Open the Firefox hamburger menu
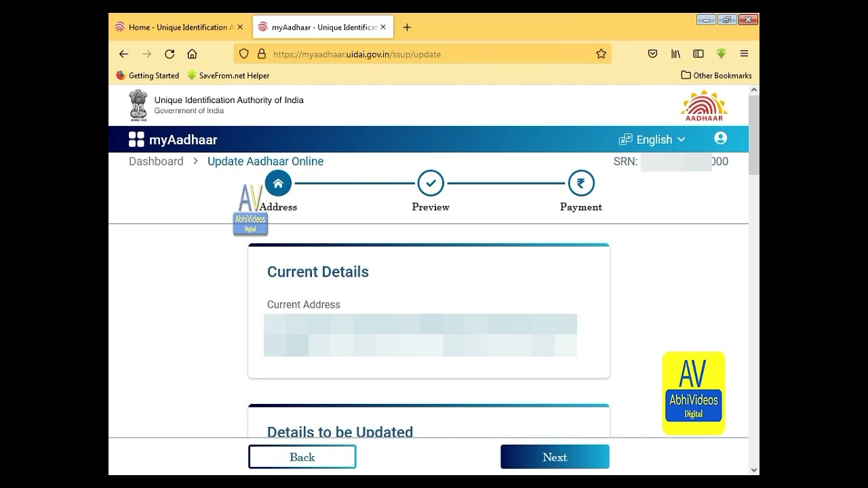The width and height of the screenshot is (868, 488). click(x=744, y=54)
